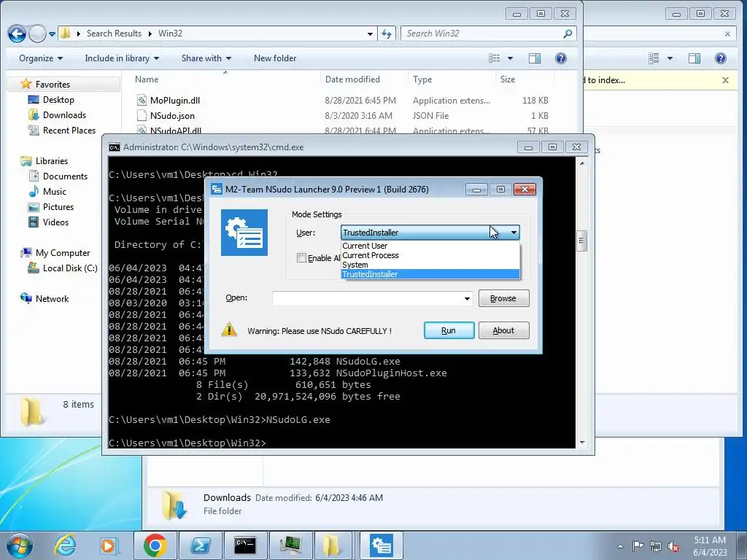The image size is (747, 560).
Task: Open Include in library menu
Action: pyautogui.click(x=122, y=58)
